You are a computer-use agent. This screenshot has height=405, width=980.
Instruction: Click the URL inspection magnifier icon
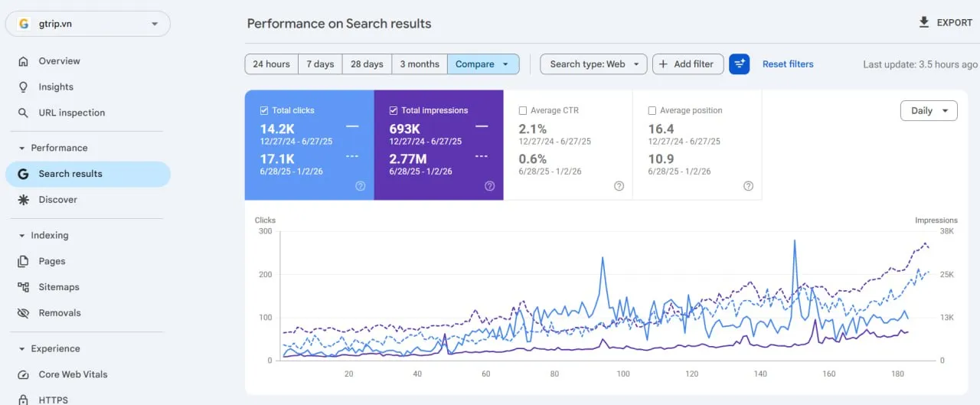tap(23, 113)
